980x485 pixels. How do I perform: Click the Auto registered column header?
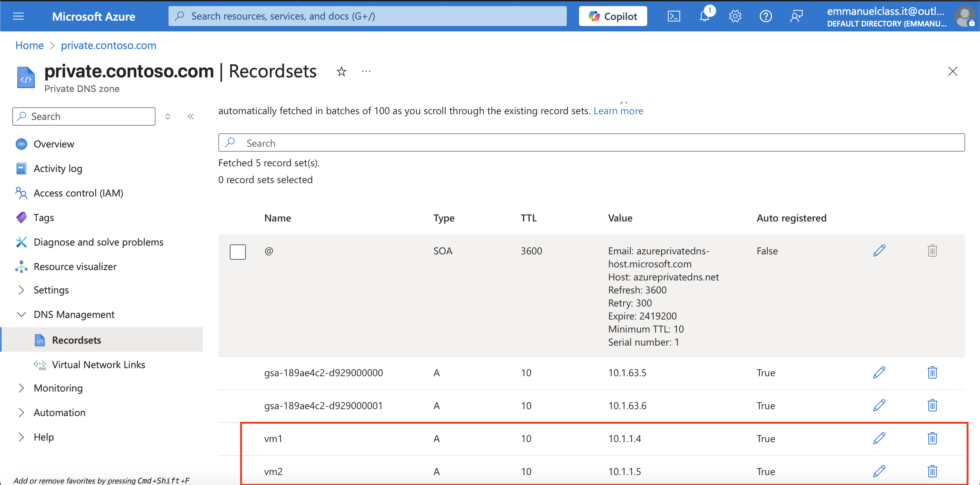791,218
